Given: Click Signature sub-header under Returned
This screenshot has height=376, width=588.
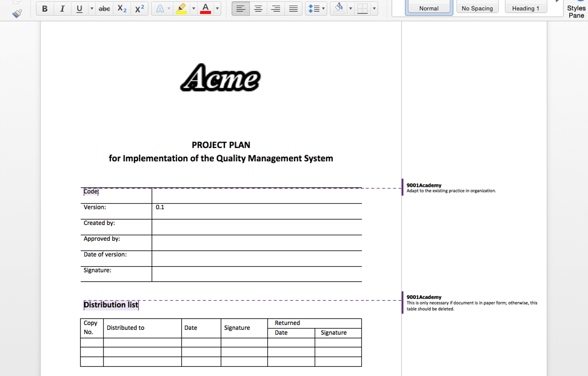Looking at the screenshot, I should pyautogui.click(x=338, y=333).
